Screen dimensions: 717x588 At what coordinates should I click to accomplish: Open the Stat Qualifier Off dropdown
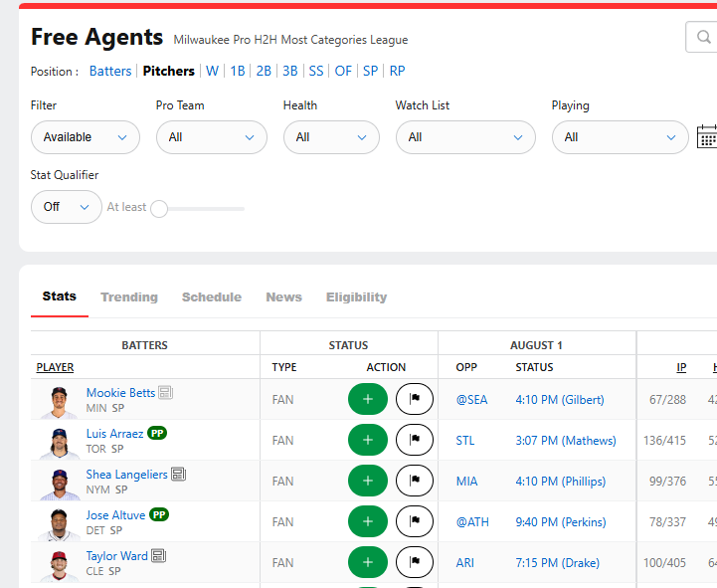(x=67, y=207)
